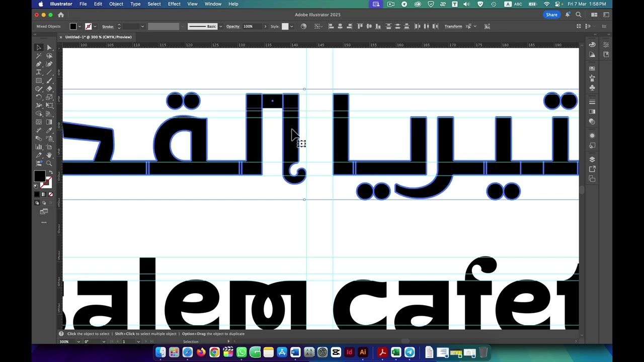
Task: Select the Direct Selection tool
Action: 49,47
